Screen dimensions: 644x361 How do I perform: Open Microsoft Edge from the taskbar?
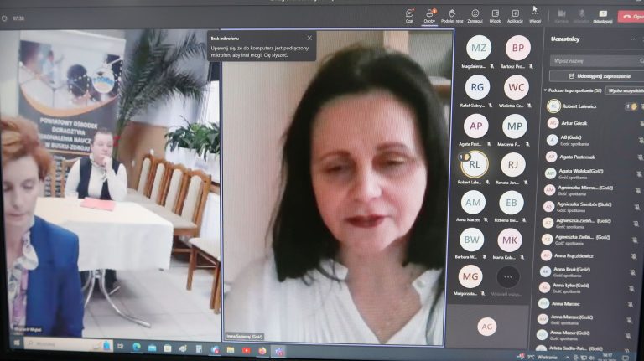click(137, 348)
